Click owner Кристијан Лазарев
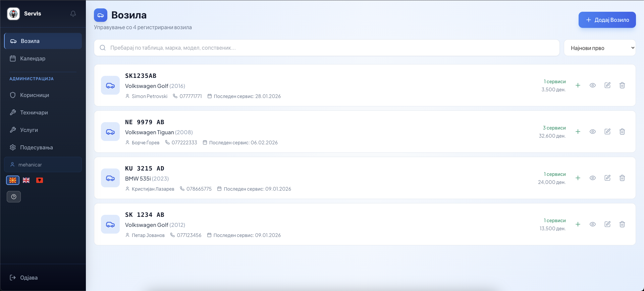The width and height of the screenshot is (644, 291). 153,189
